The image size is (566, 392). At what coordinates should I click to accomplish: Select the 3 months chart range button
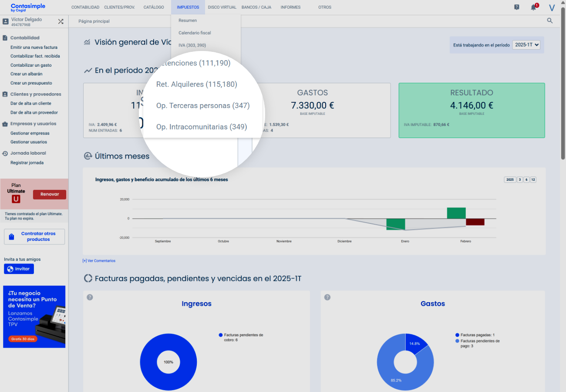[520, 179]
